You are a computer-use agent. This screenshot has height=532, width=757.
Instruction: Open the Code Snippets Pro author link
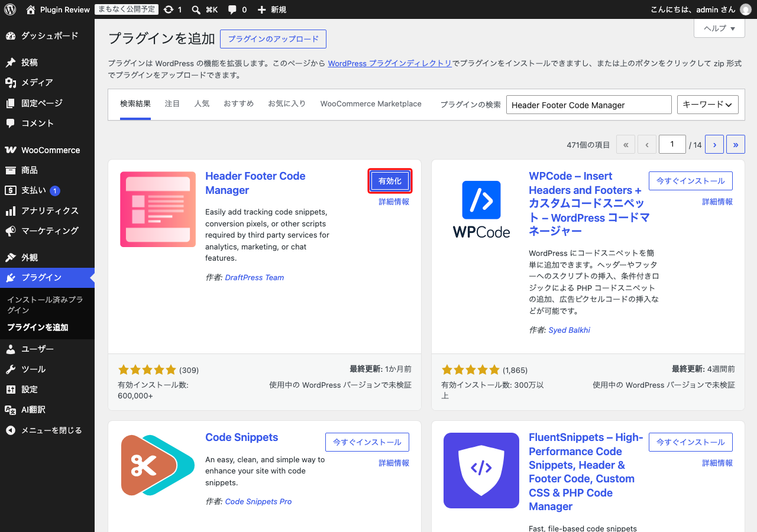(258, 501)
